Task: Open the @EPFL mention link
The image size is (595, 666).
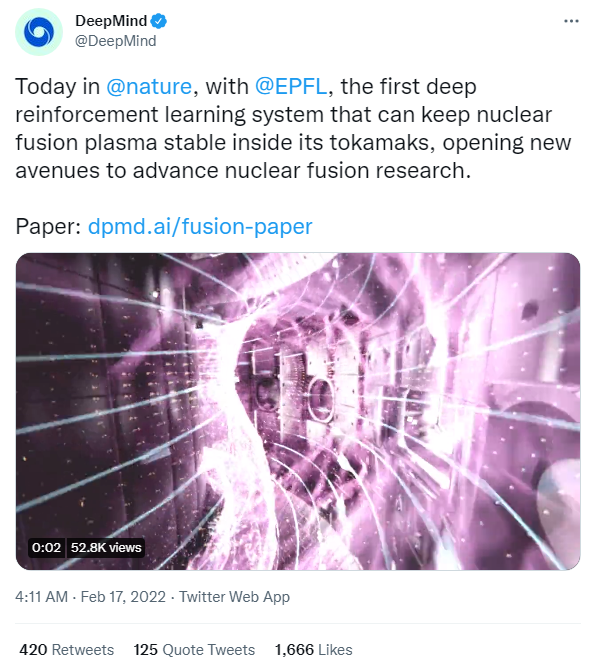Action: (291, 87)
